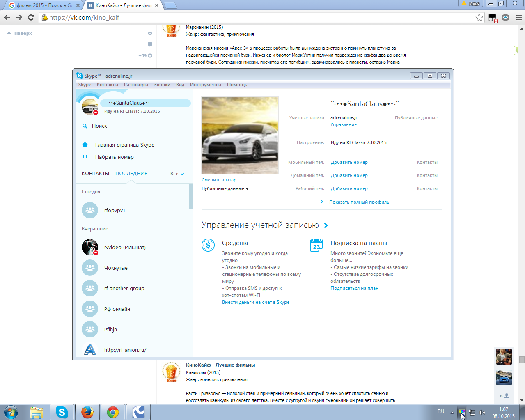Viewport: 525px width, 420px height.
Task: Click the rf-anion.ru contact logo
Action: [90, 349]
